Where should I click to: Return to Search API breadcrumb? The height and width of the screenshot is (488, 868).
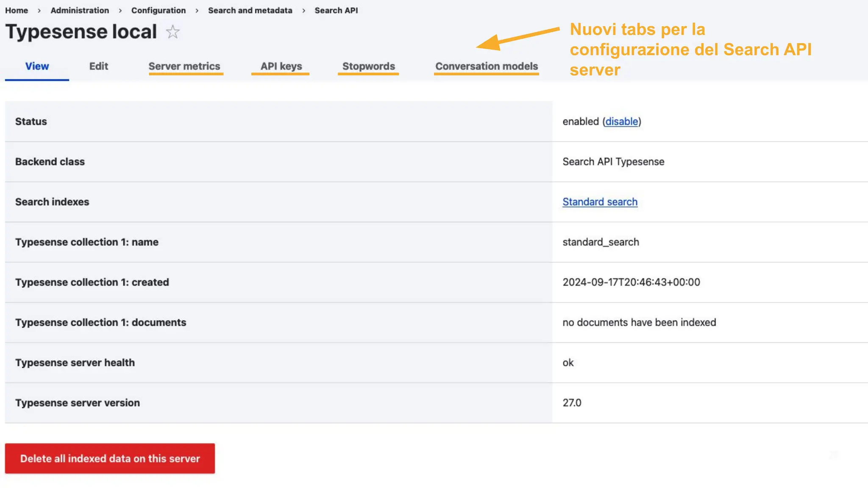pos(336,10)
